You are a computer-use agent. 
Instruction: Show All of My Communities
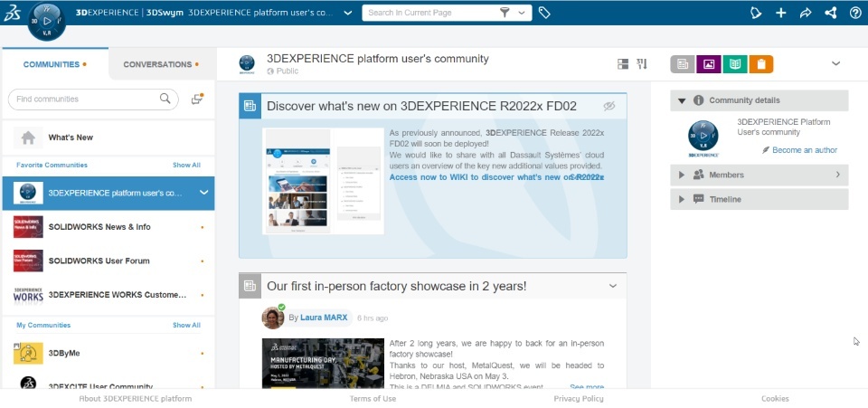click(186, 325)
